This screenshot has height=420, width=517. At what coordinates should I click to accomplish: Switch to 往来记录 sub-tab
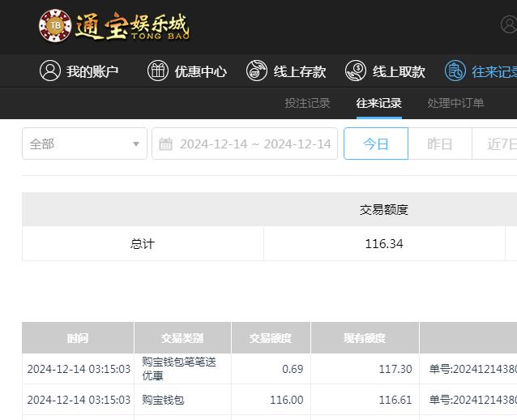click(x=379, y=103)
